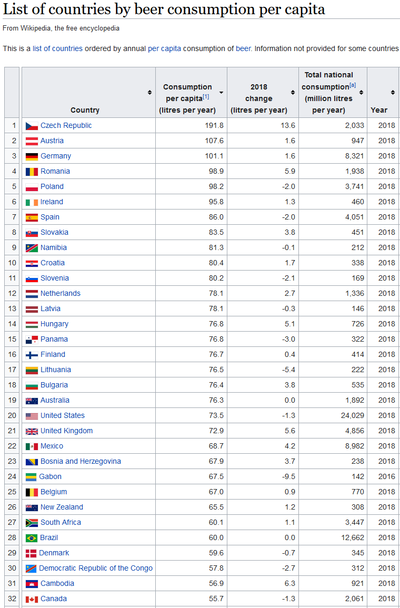Open the Germany country link

click(56, 156)
